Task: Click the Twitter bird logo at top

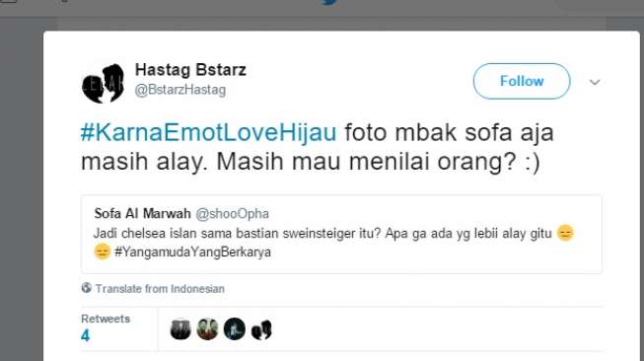Action: [x=329, y=2]
